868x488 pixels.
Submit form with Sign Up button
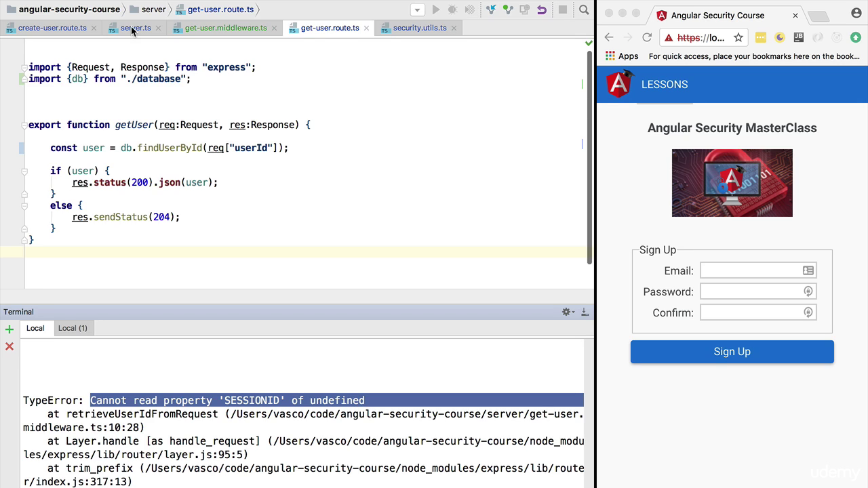pos(732,352)
